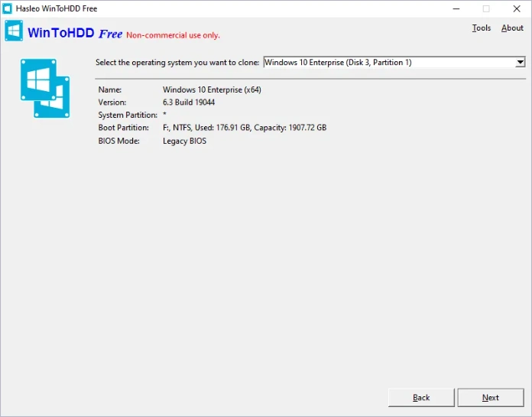Open the Tools menu

(x=481, y=28)
